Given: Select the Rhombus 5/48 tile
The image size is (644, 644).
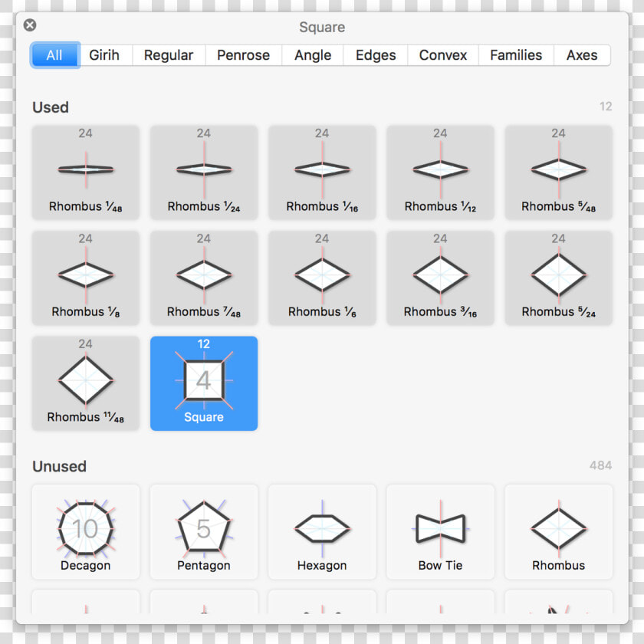Looking at the screenshot, I should click(559, 172).
